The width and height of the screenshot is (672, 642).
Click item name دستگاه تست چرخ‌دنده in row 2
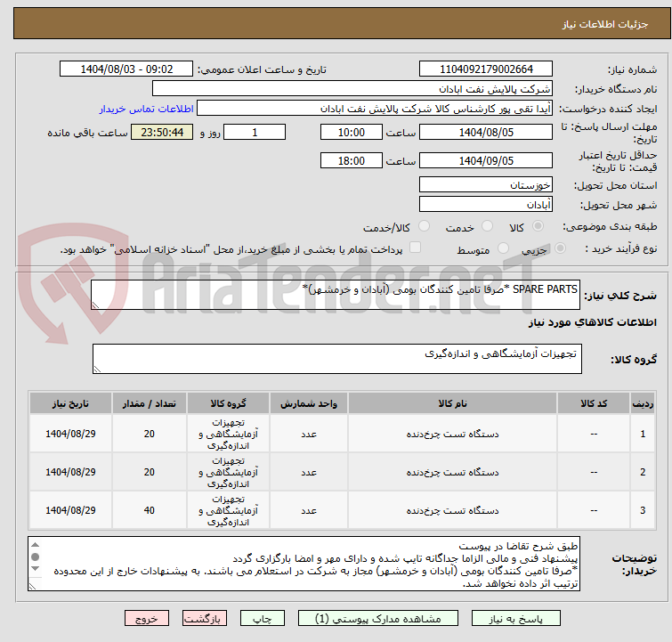coord(452,472)
